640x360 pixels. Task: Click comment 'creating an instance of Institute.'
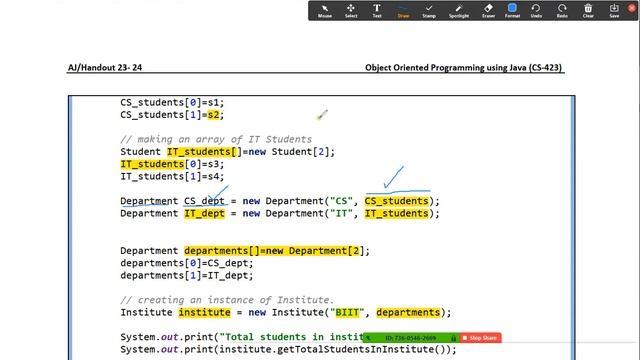(x=227, y=300)
